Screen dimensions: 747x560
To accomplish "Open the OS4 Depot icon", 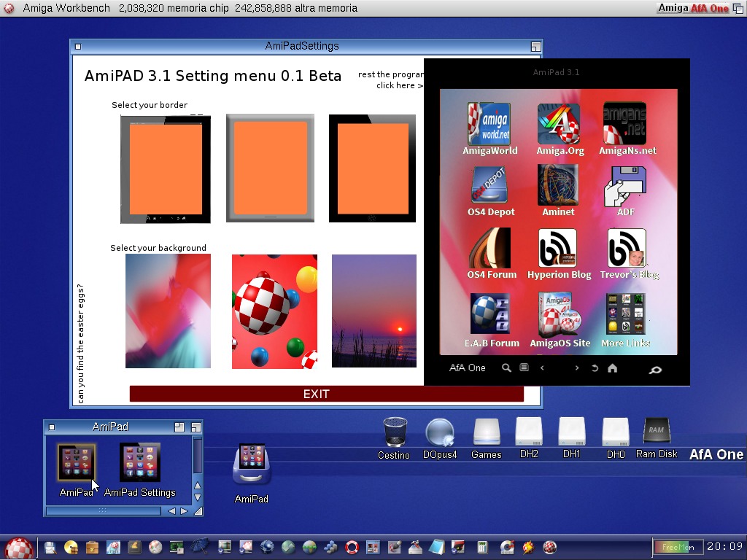I will (489, 185).
